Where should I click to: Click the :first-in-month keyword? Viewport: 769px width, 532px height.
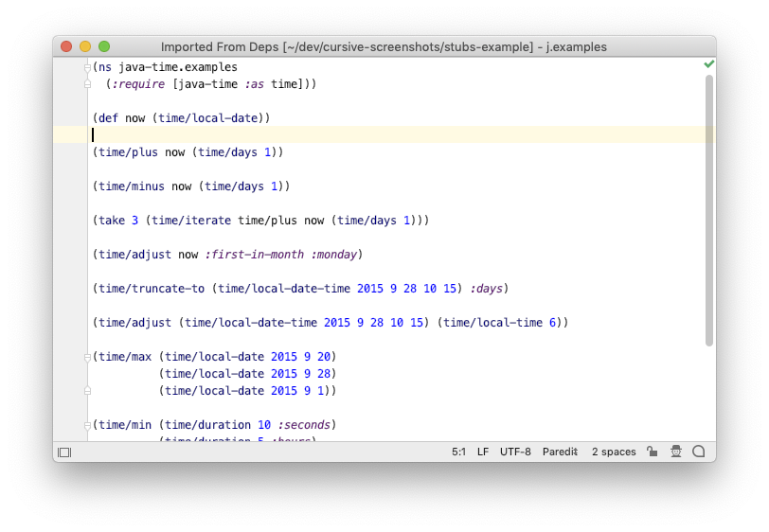[x=255, y=255]
